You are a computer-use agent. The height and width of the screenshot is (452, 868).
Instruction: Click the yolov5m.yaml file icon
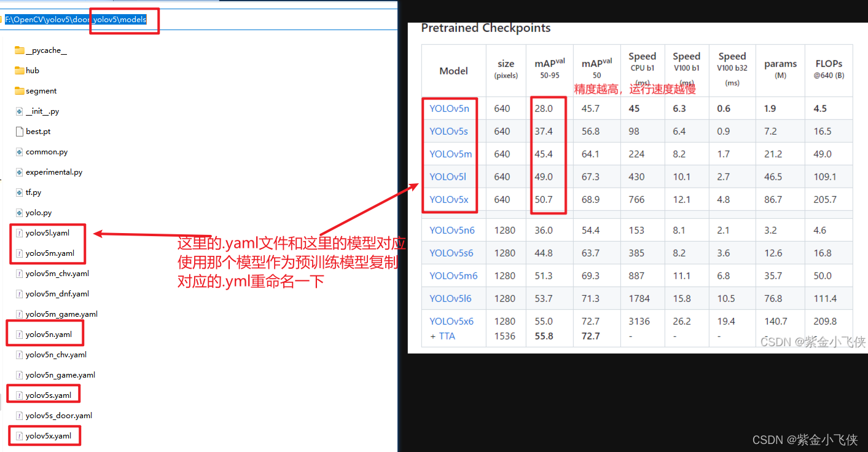click(19, 253)
